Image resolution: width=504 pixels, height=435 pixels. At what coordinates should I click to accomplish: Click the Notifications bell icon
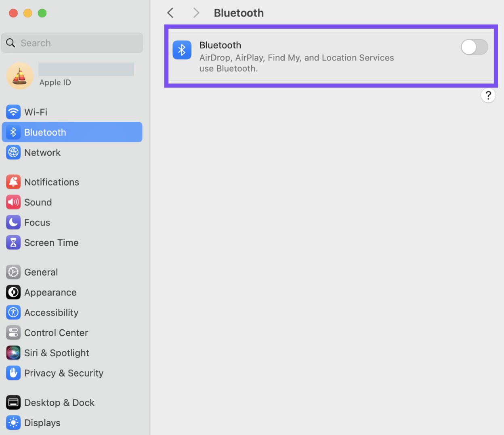click(13, 182)
